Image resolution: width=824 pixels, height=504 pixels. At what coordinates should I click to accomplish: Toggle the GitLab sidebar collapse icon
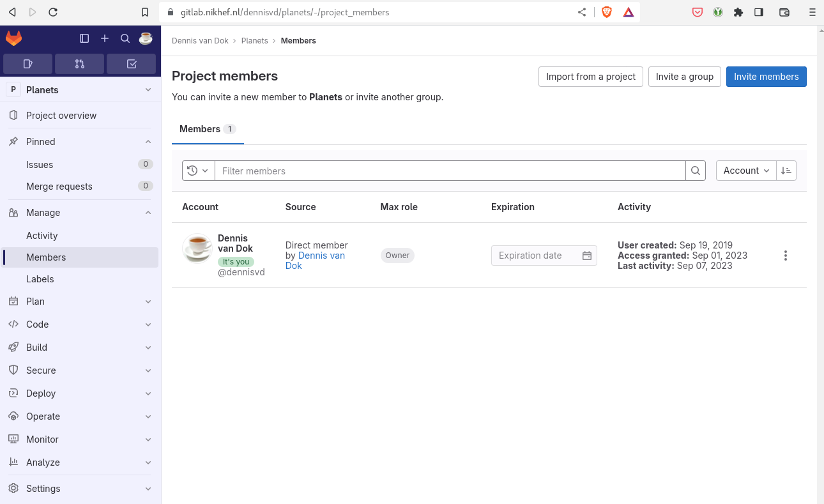point(84,38)
